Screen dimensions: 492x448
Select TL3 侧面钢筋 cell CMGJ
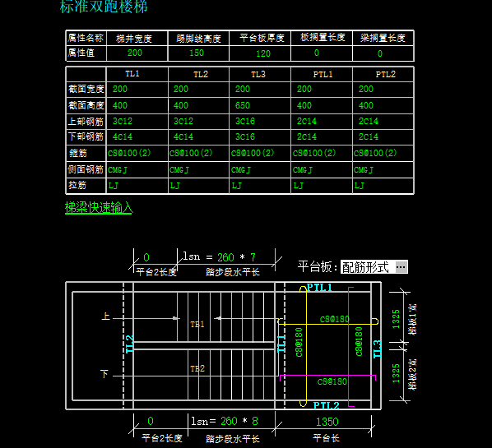tap(241, 170)
